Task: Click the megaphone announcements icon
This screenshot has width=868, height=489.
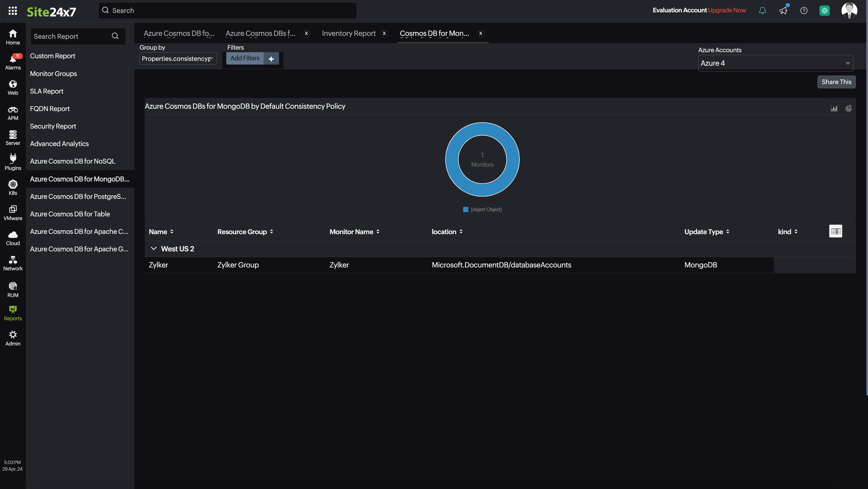Action: click(783, 11)
